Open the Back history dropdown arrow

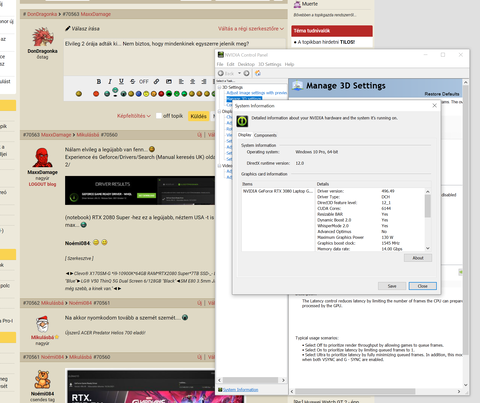(x=239, y=73)
